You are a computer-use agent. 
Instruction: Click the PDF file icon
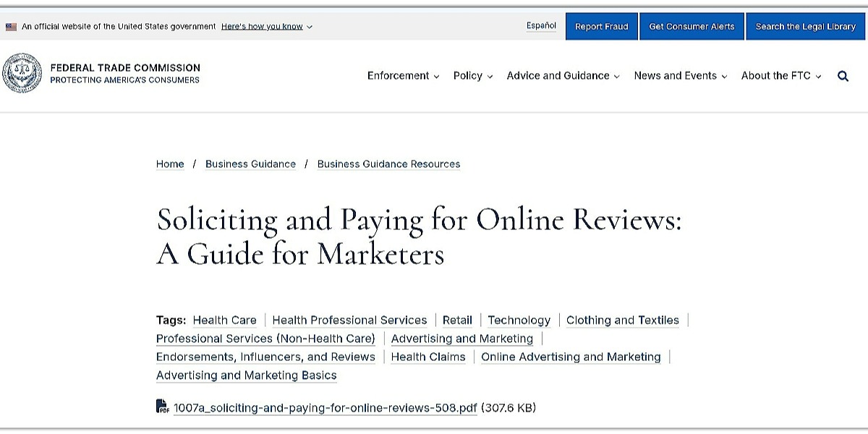click(163, 407)
